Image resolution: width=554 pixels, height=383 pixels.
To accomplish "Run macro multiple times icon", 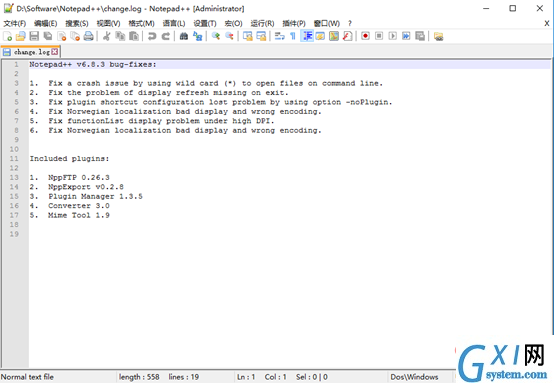I will 406,36.
